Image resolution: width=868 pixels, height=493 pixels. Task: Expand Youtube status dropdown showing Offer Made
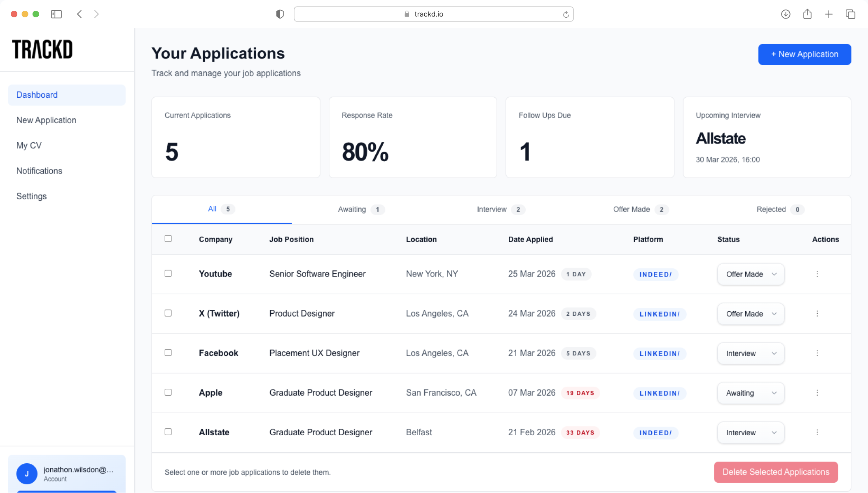(x=751, y=274)
